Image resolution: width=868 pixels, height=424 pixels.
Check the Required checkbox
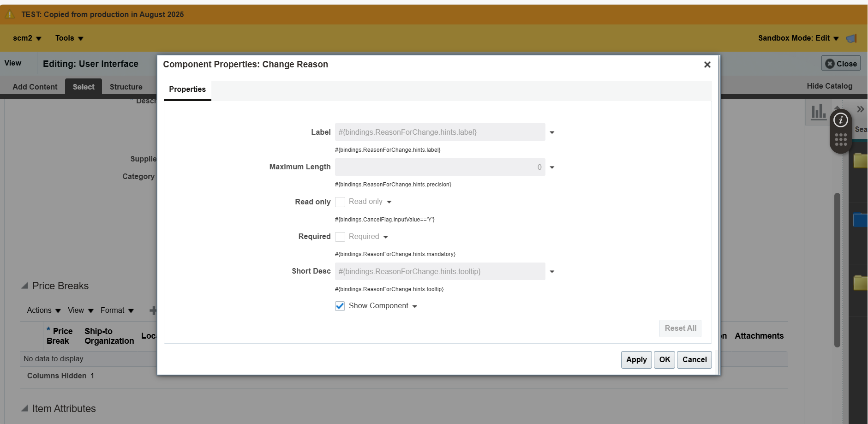click(341, 237)
